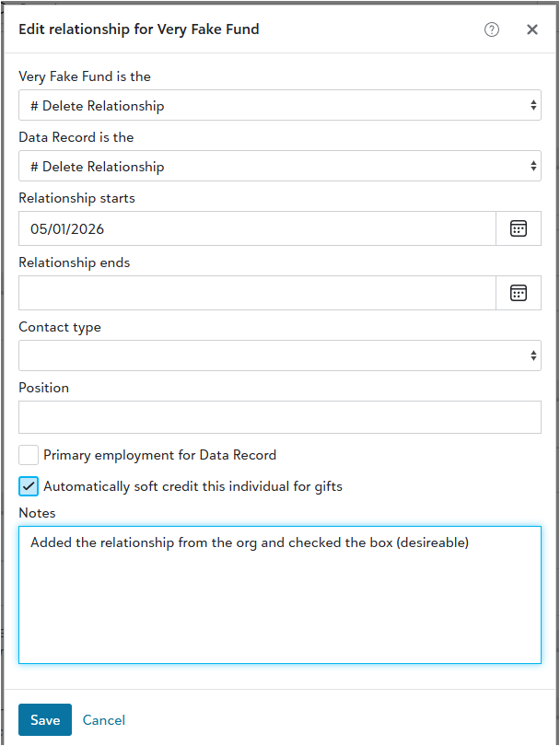Click the 'Relationship ends' label

point(75,262)
